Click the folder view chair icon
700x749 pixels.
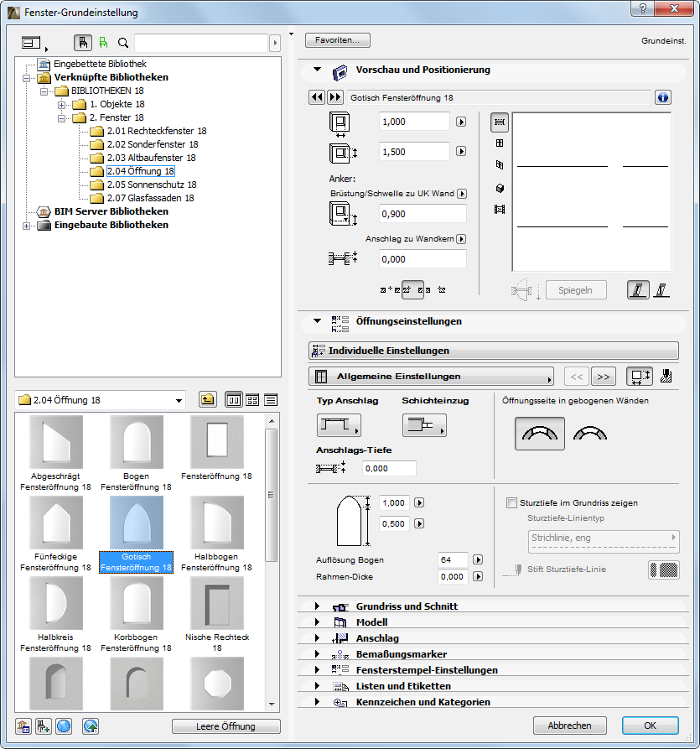[x=83, y=43]
